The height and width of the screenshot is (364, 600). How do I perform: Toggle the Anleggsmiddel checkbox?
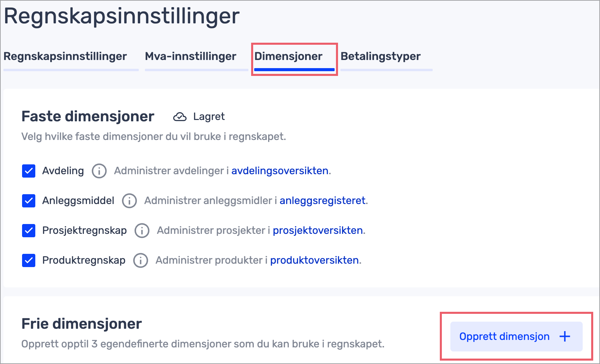29,201
